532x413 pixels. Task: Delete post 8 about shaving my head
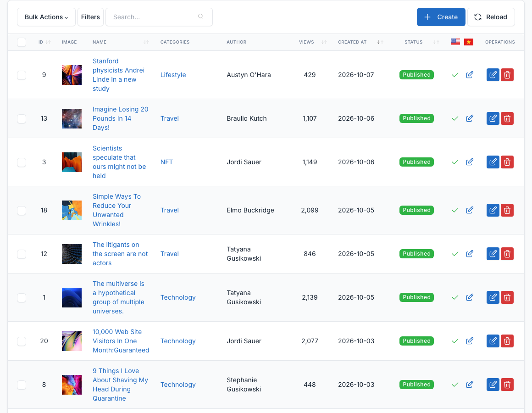(507, 385)
